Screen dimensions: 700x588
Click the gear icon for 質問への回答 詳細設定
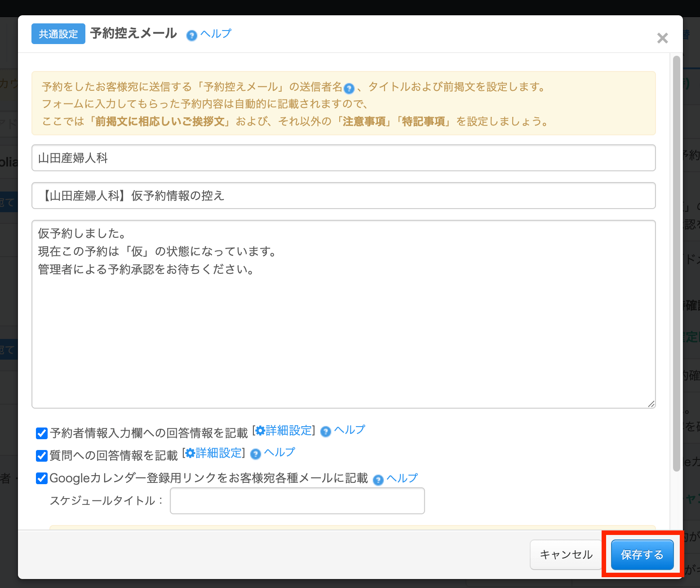[190, 453]
